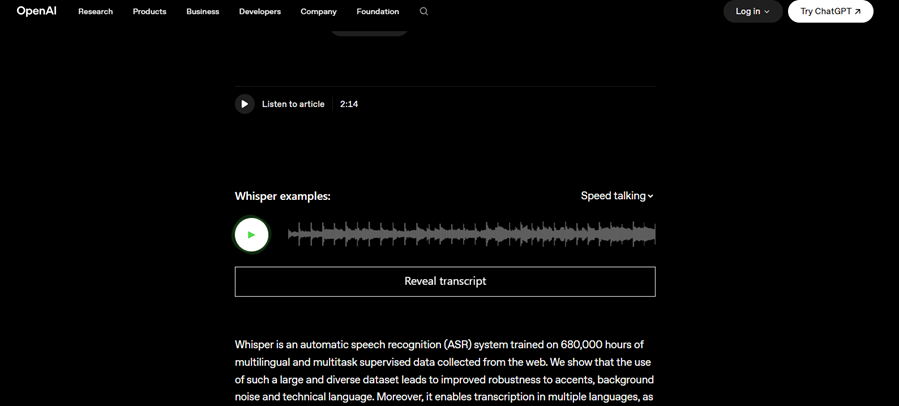Screen dimensions: 899x406
Task: Click the Try ChatGPT button
Action: (x=830, y=11)
